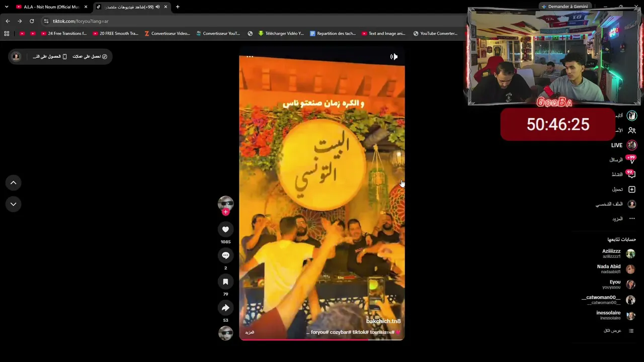Viewport: 644px width, 362px height.
Task: Open the Chrome apps grid in the bookmarks bar
Action: [x=7, y=34]
